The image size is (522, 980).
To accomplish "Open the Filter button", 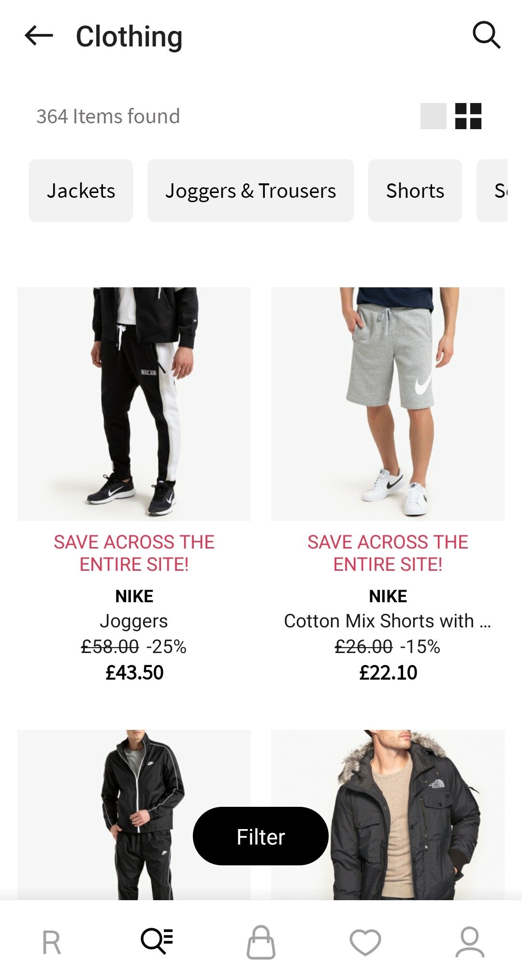I will (x=261, y=836).
